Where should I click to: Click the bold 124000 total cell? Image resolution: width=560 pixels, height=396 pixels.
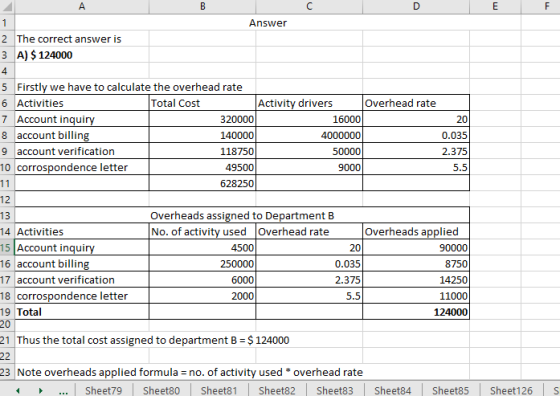point(416,312)
